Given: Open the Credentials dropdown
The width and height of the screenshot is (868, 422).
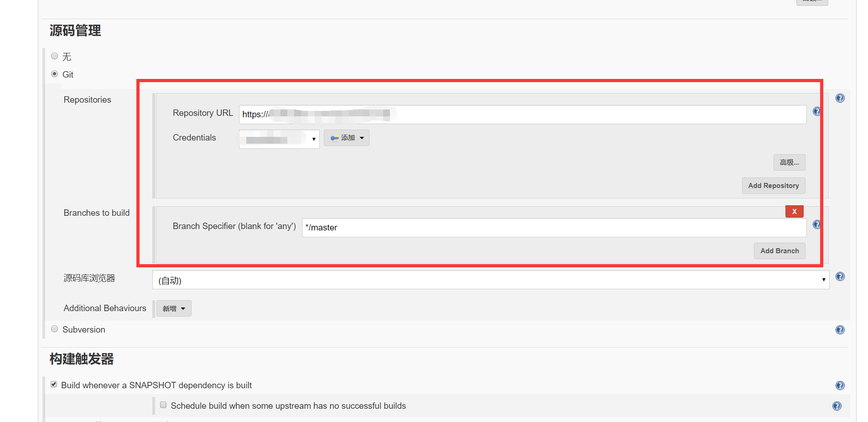Looking at the screenshot, I should [x=279, y=139].
